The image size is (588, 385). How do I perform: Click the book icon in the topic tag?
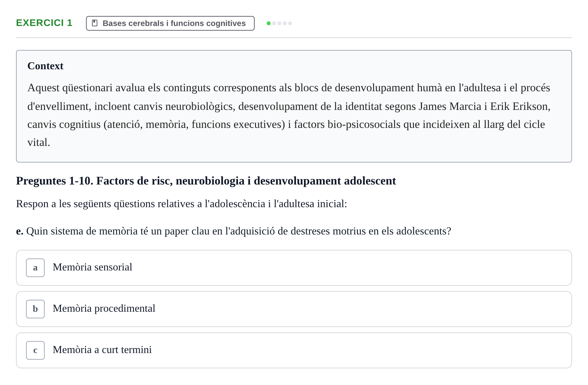(x=95, y=23)
